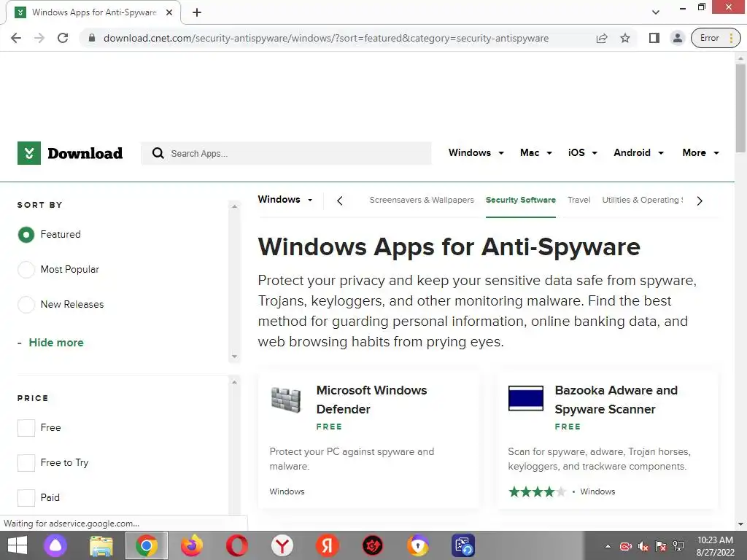Click the Bazooka Scanner thumbnail image

coord(525,398)
